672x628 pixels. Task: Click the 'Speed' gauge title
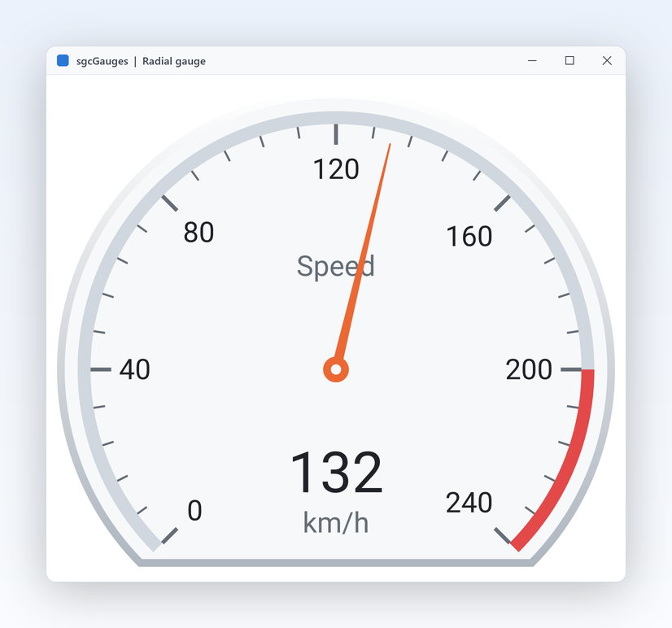[x=335, y=266]
